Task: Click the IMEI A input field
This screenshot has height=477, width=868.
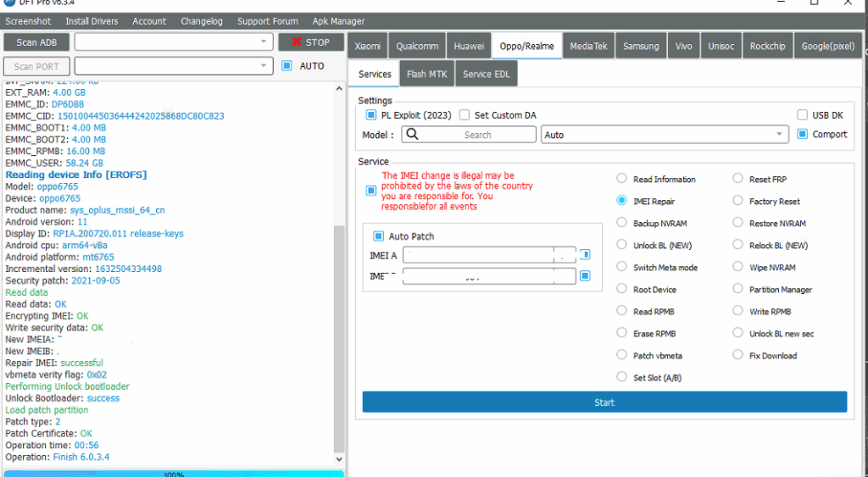Action: tap(489, 255)
